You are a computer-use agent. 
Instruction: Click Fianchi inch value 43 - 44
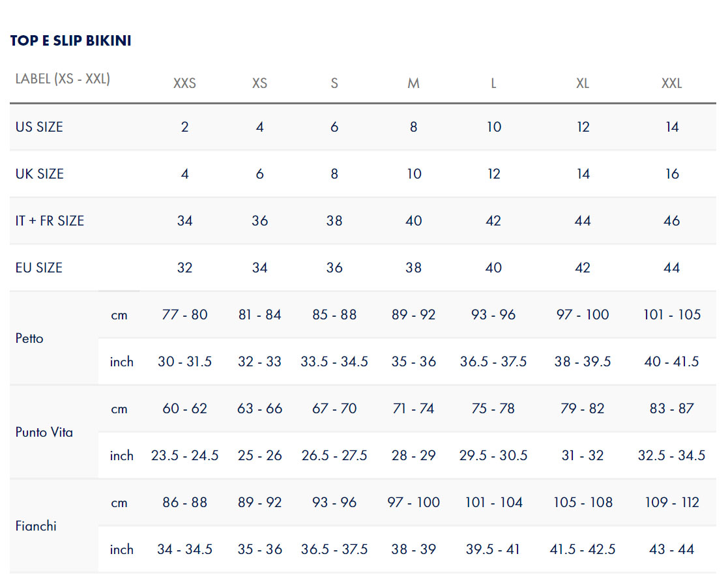point(671,549)
